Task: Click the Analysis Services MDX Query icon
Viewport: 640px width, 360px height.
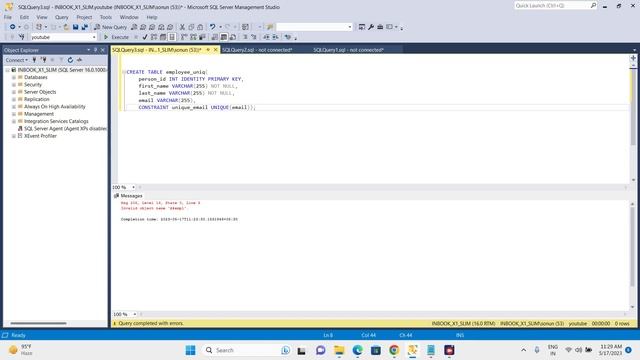Action: tap(143, 27)
